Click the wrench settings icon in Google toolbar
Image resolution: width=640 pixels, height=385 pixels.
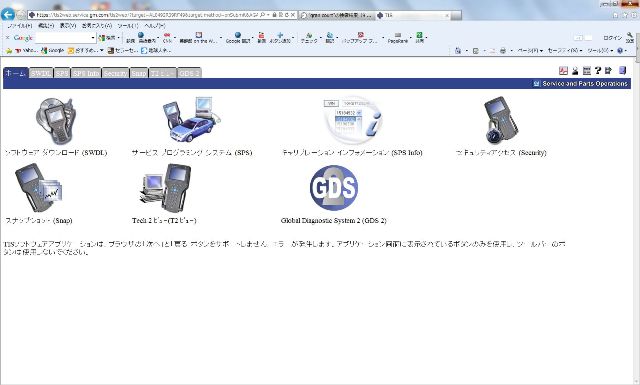pyautogui.click(x=630, y=38)
